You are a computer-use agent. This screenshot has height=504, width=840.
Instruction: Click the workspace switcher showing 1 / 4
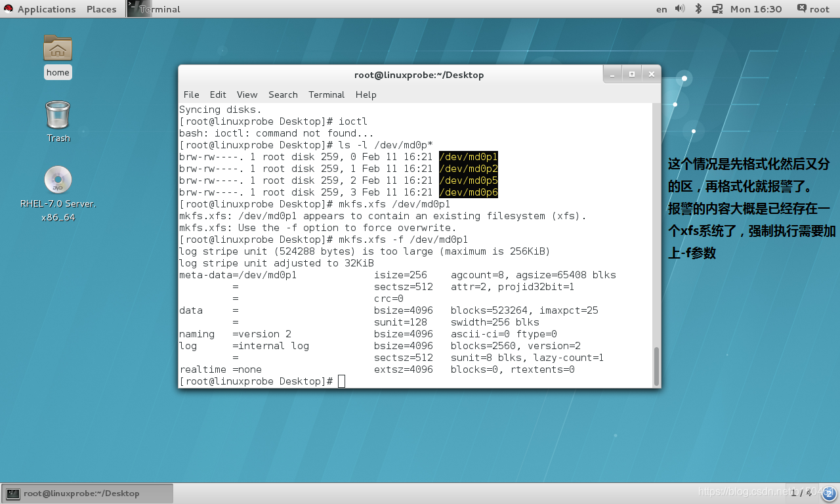[801, 492]
